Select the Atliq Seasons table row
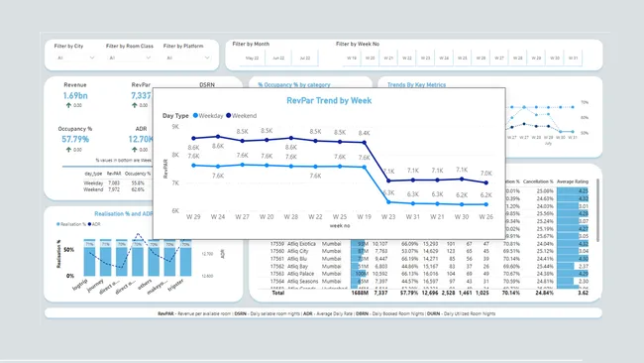The width and height of the screenshot is (644, 363). 429,282
